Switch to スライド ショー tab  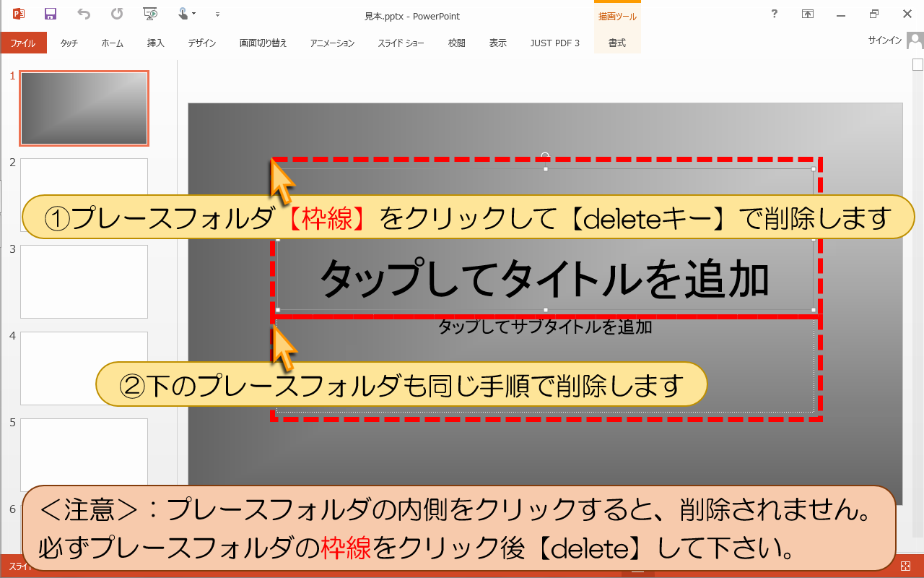pyautogui.click(x=401, y=43)
